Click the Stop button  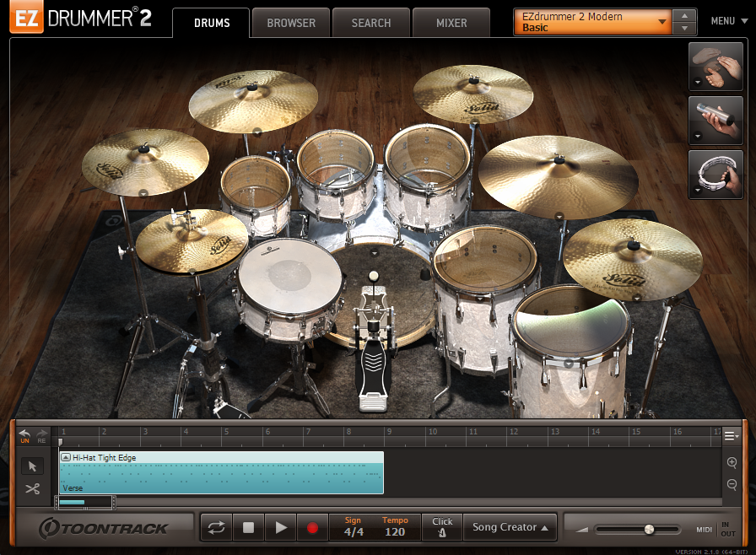tap(248, 527)
